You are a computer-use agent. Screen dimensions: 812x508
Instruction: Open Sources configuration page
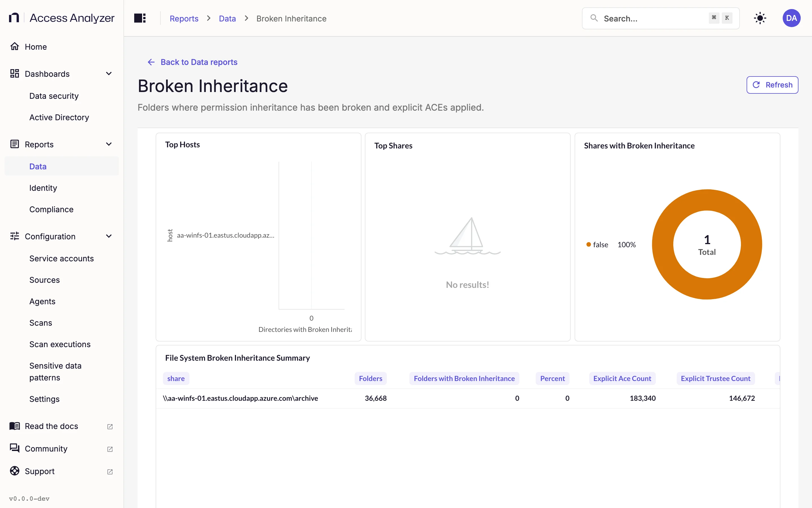pos(45,280)
